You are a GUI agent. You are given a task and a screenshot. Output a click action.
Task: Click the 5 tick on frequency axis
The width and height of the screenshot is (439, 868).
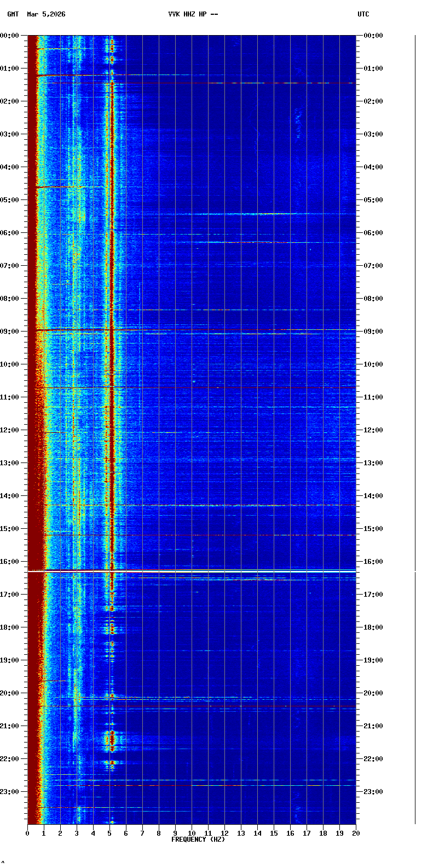[109, 833]
